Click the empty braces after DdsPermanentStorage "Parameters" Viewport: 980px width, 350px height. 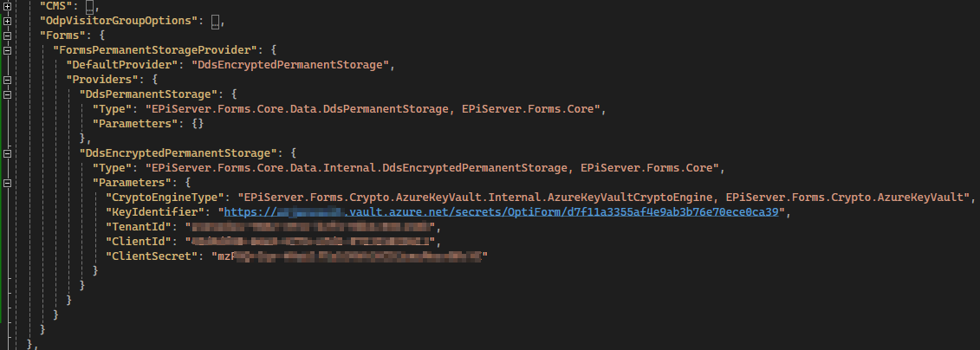pos(198,124)
